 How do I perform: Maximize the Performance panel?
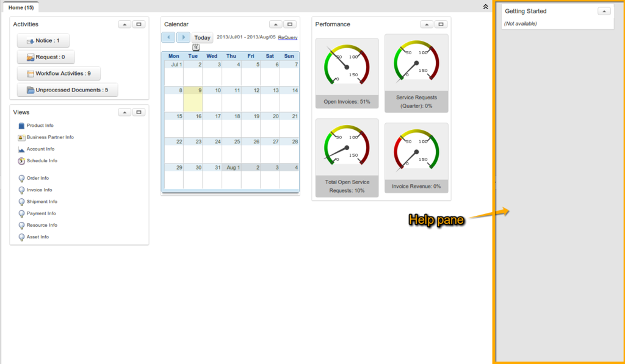click(441, 24)
